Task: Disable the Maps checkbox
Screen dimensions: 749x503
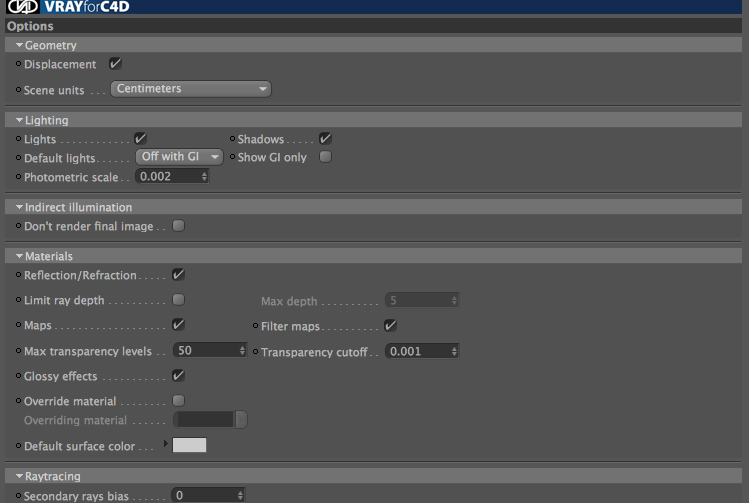Action: coord(178,325)
